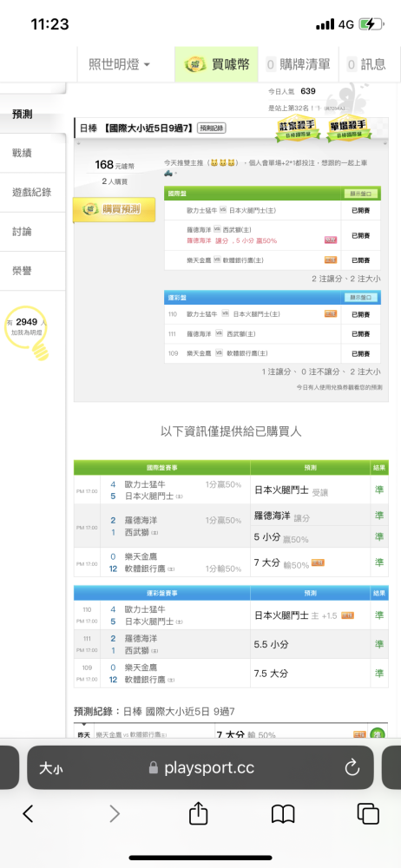Click the 預測紀錄 button in title
Viewport: 401px width, 868px height.
(211, 128)
